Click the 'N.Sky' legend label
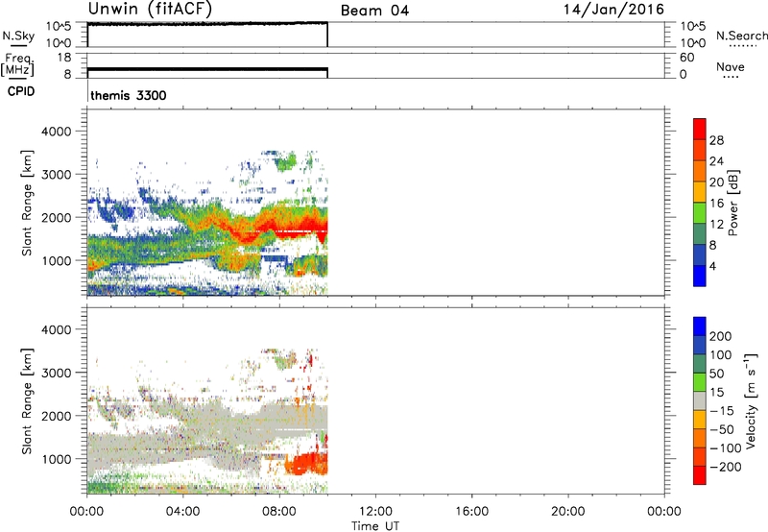 tap(17, 36)
